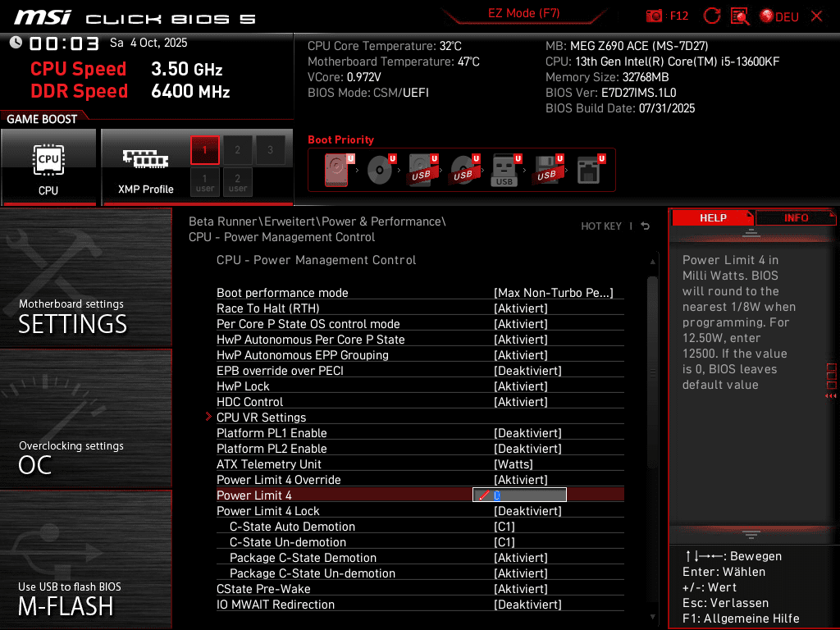The height and width of the screenshot is (630, 840).
Task: Click the circular reset/refresh icon in top bar
Action: tap(712, 16)
